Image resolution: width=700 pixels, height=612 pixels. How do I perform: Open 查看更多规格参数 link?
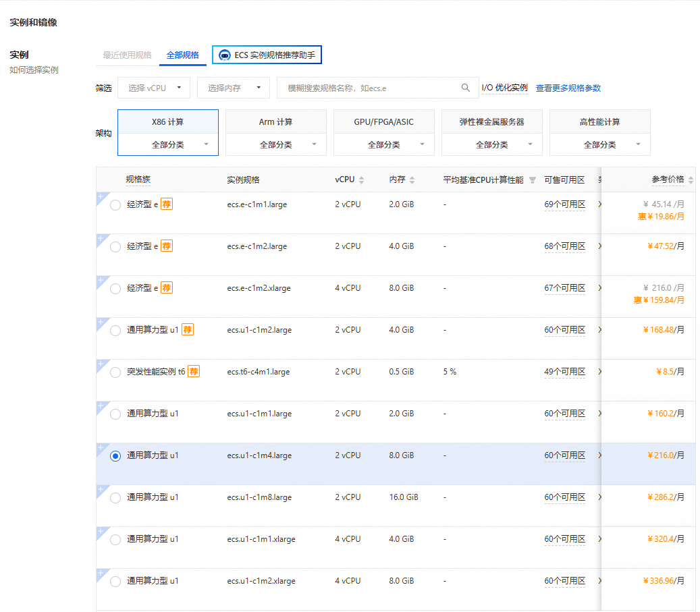pos(568,88)
